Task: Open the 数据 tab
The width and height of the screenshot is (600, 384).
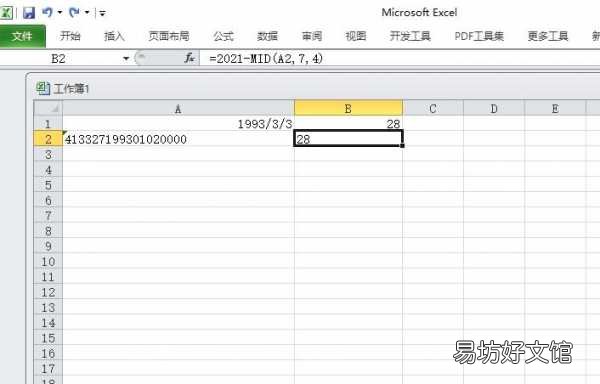Action: 267,36
